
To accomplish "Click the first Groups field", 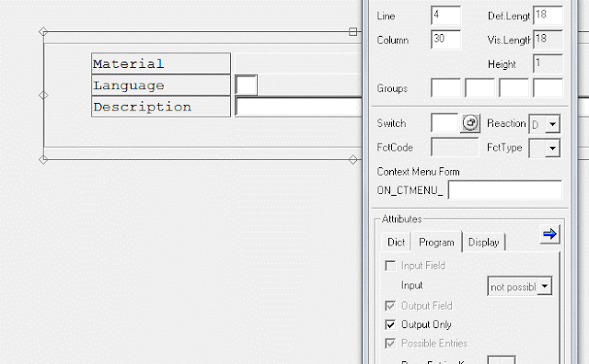I will (x=445, y=88).
